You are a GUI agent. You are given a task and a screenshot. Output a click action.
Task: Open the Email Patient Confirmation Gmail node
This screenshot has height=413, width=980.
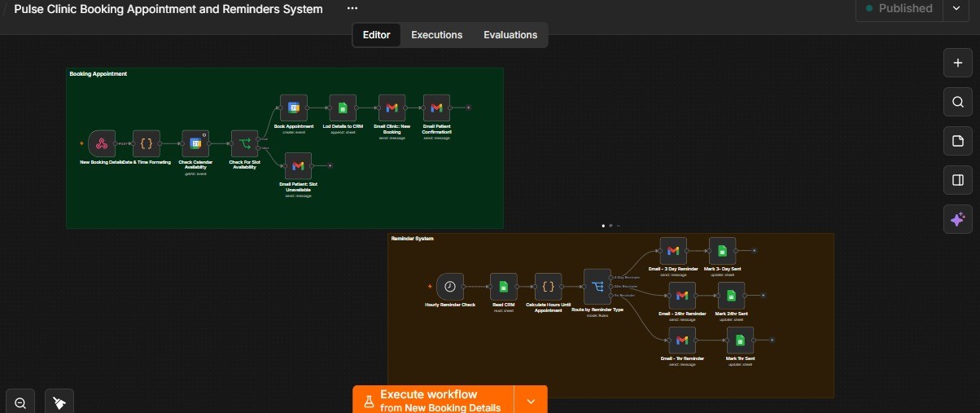click(436, 108)
